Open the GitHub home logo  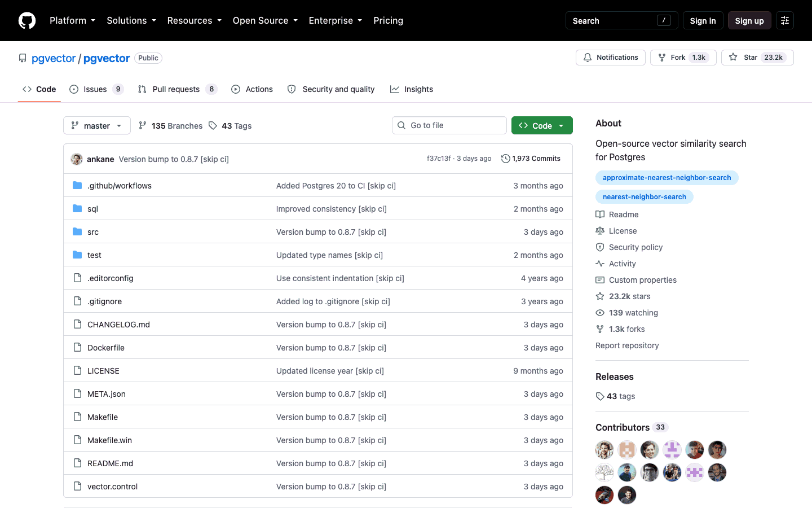(27, 20)
